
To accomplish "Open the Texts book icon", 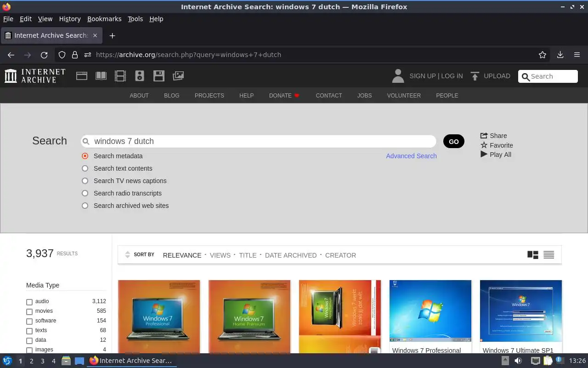I will click(101, 76).
